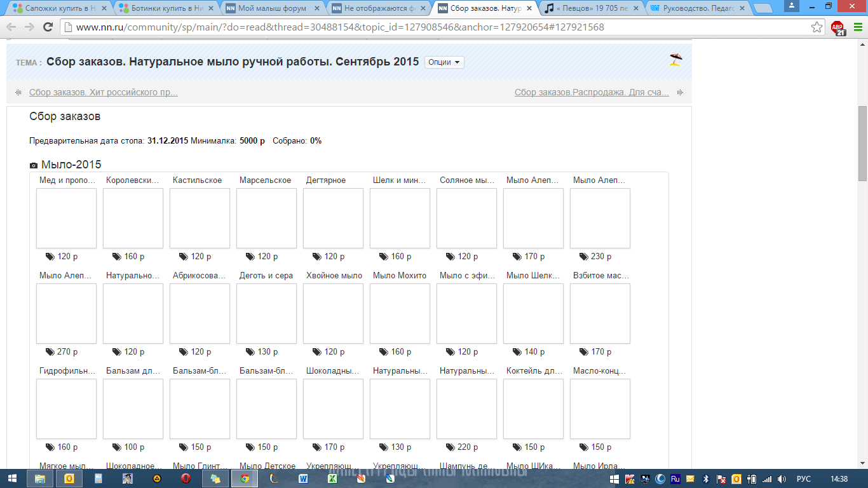
Task: Open the Adblock Plus extension icon
Action: pyautogui.click(x=838, y=27)
